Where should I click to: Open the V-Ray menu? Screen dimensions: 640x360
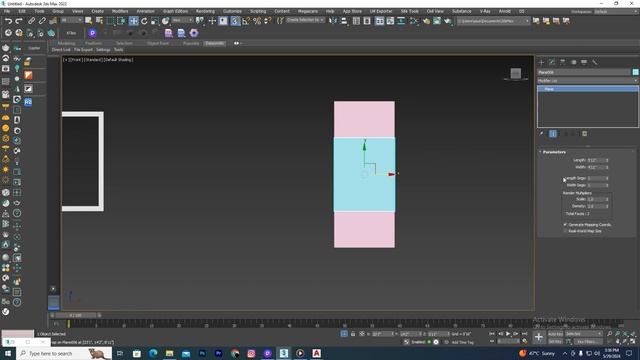(485, 11)
